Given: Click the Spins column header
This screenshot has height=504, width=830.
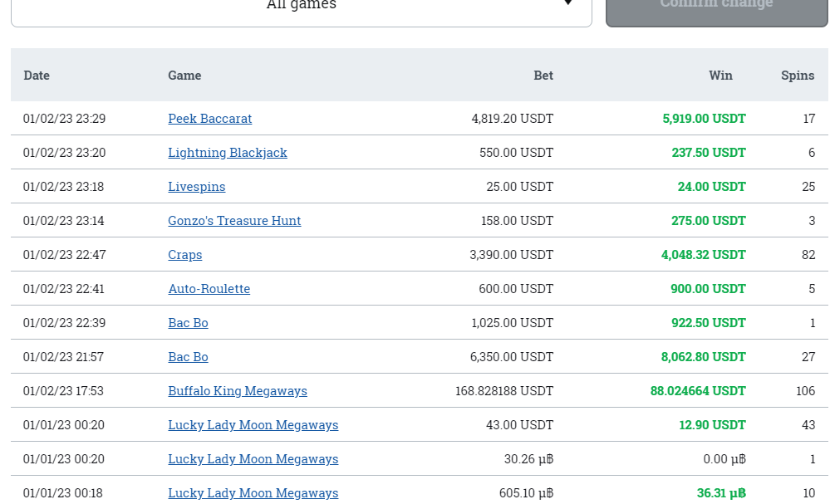Looking at the screenshot, I should (x=797, y=76).
